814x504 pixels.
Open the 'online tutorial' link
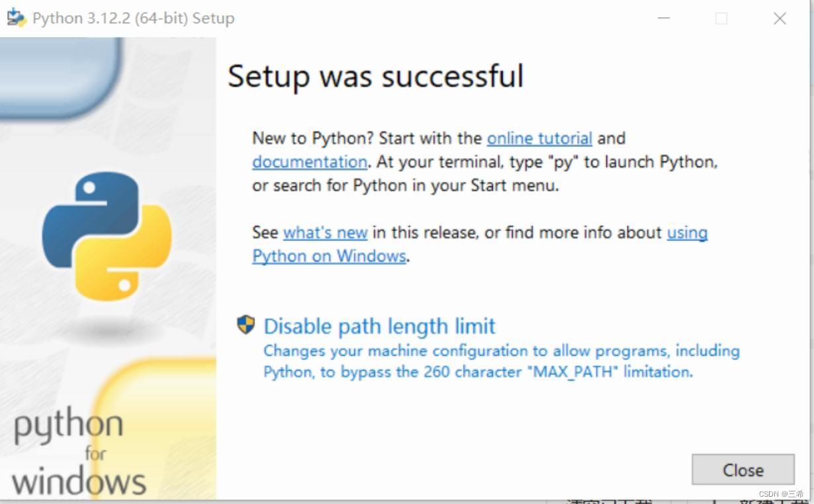pos(539,138)
